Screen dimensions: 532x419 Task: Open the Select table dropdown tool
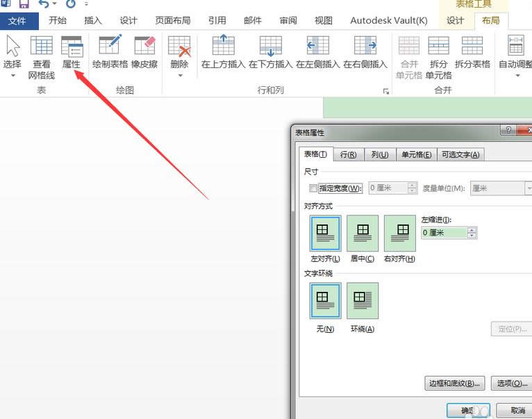click(x=13, y=56)
